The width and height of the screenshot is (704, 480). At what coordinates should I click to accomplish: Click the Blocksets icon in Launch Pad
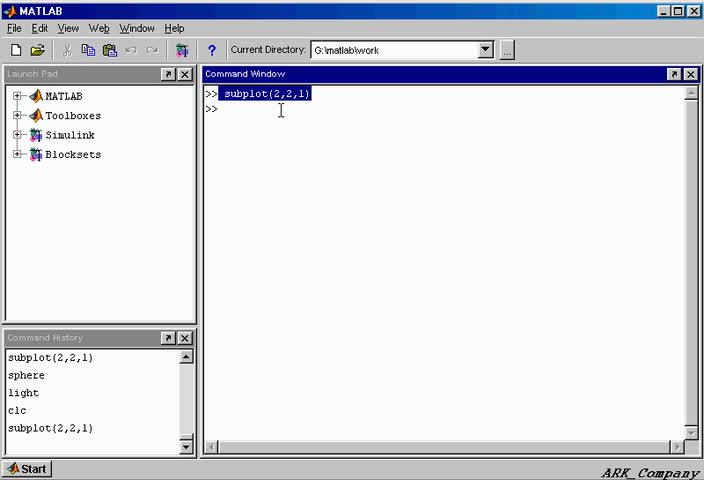tap(36, 154)
